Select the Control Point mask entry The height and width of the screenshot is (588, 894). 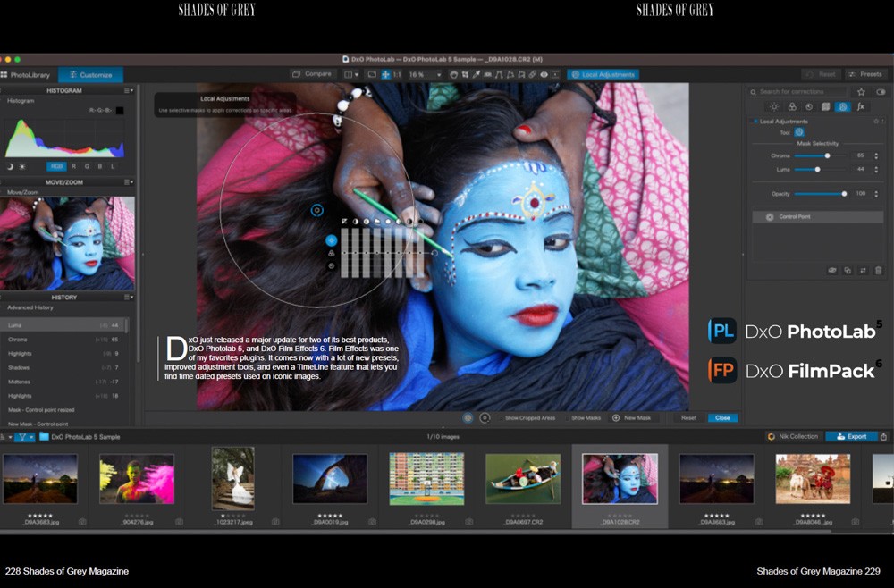[x=818, y=217]
